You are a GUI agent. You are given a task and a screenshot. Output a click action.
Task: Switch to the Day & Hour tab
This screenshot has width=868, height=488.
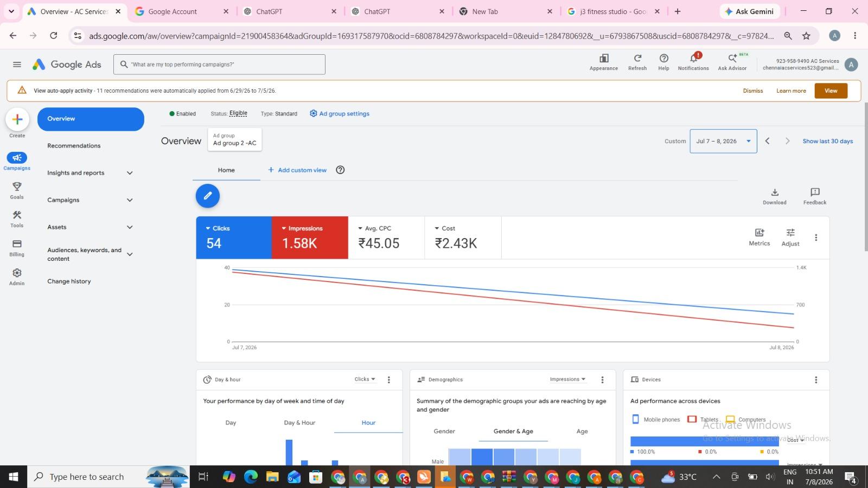pyautogui.click(x=299, y=422)
